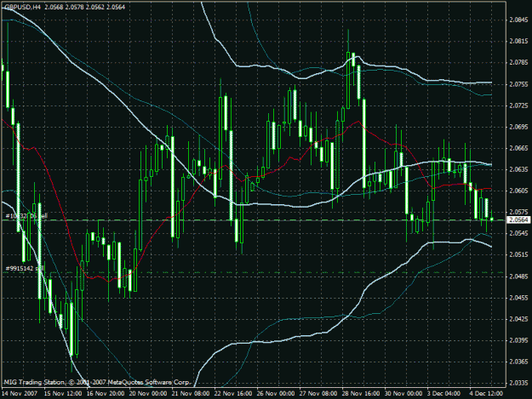Click the 20 Nov 00:00 time label
The height and width of the screenshot is (399, 532).
148,394
